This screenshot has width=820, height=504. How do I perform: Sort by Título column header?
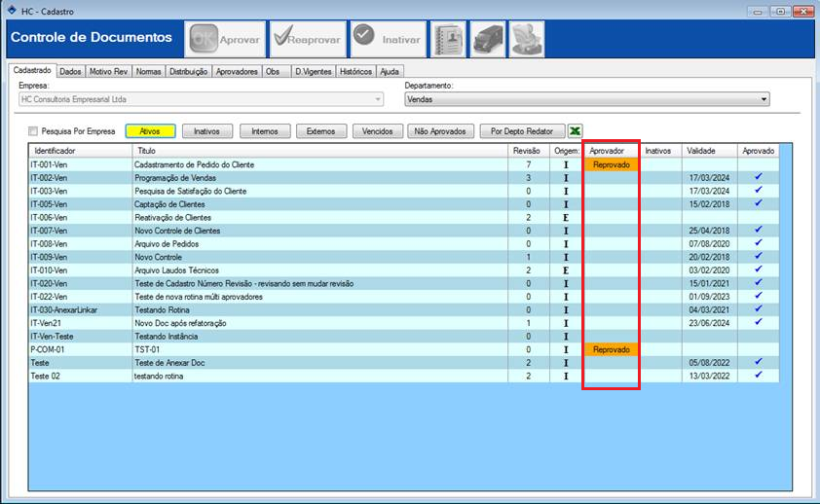(320, 151)
